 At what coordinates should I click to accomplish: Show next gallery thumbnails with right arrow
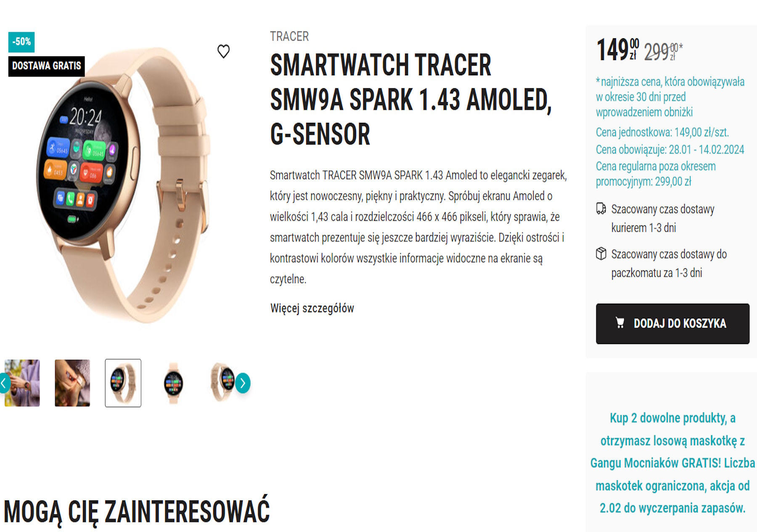[x=243, y=383]
